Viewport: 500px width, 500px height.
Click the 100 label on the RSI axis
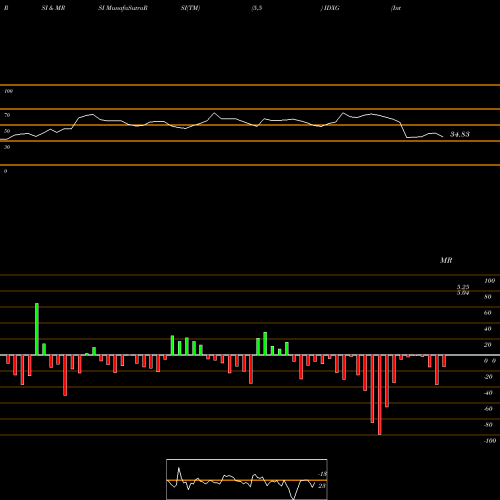click(8, 91)
